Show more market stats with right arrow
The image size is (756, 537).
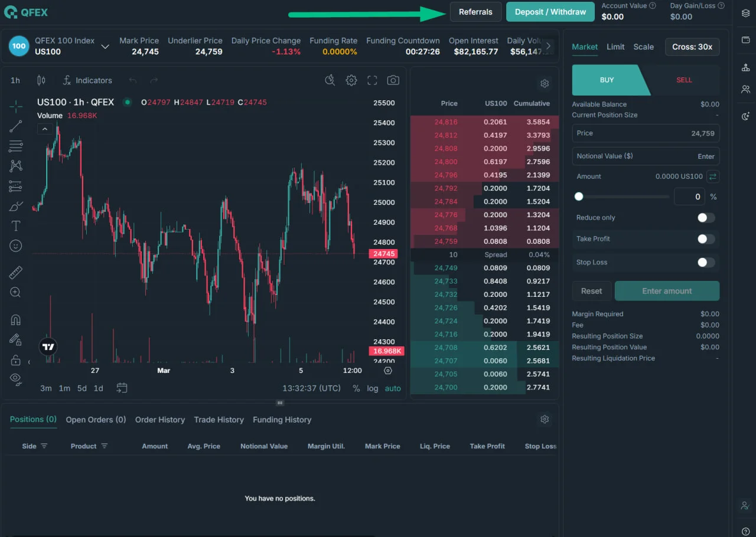tap(548, 46)
